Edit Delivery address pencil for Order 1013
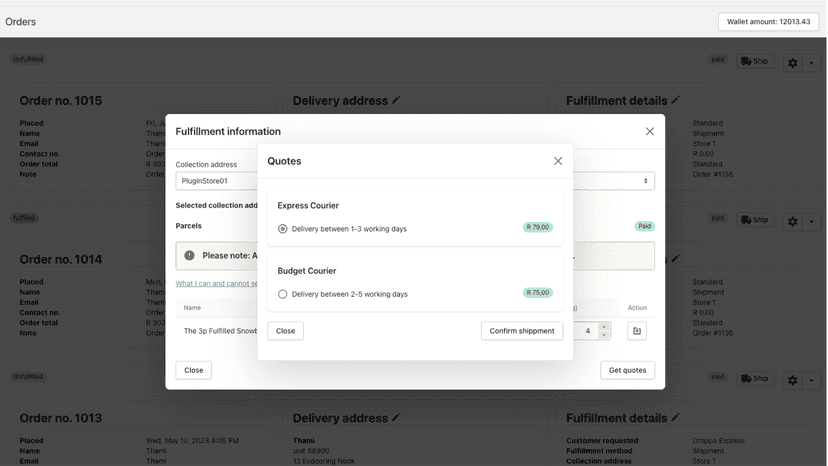 tap(396, 417)
